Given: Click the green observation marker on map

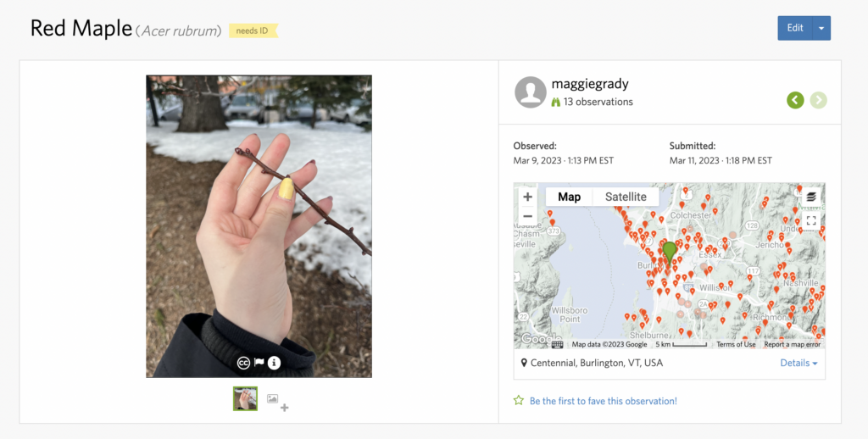Looking at the screenshot, I should [x=670, y=252].
